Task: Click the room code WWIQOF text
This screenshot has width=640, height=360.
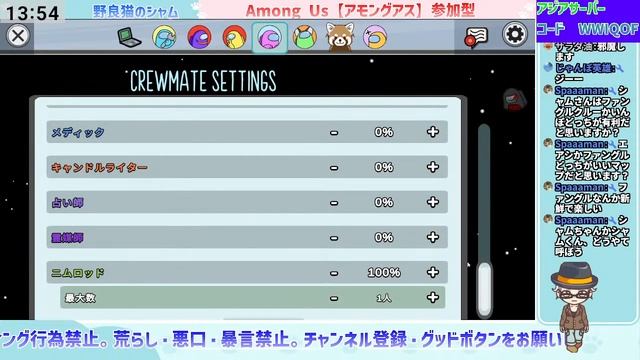Action: tap(608, 29)
